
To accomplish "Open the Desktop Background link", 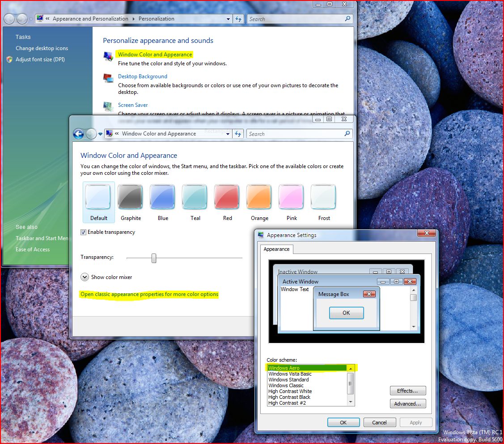I will tap(142, 76).
